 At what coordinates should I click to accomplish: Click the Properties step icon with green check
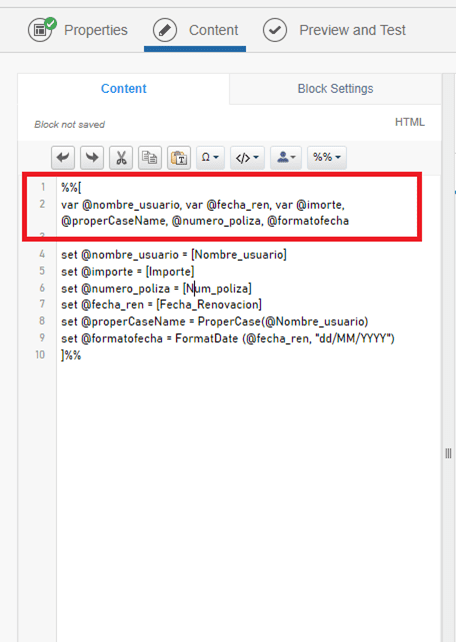pos(41,29)
